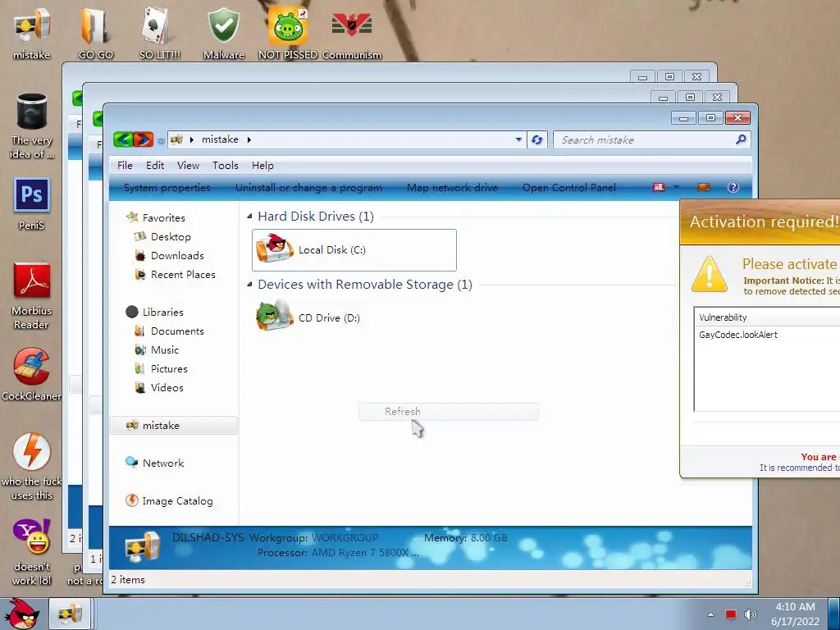Viewport: 840px width, 630px height.
Task: Launch the 'SO LIT!!!' cards icon
Action: pyautogui.click(x=160, y=33)
